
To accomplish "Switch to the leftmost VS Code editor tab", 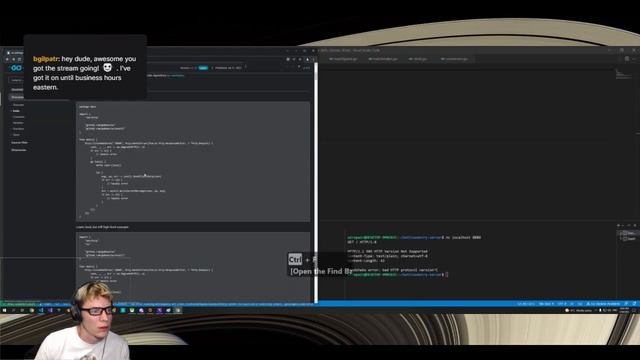I will click(x=343, y=59).
